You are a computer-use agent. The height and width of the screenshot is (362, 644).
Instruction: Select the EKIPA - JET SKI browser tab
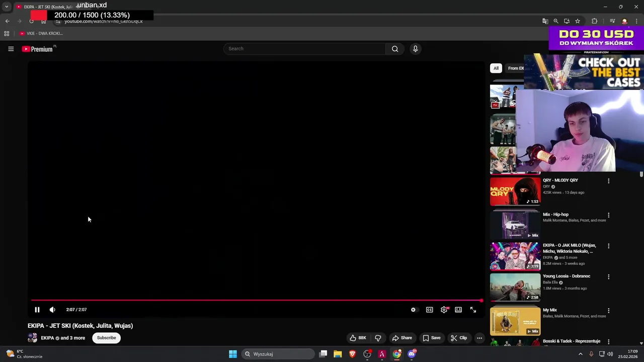(45, 7)
